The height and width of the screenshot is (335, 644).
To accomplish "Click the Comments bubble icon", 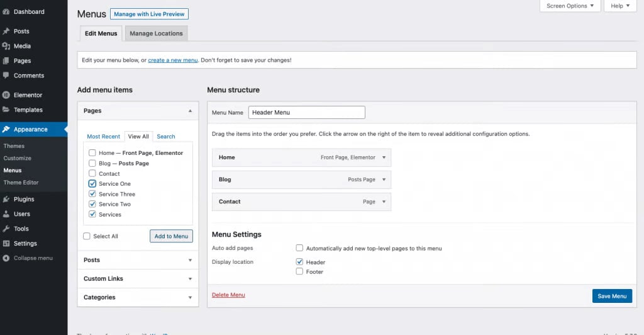I will (6, 76).
